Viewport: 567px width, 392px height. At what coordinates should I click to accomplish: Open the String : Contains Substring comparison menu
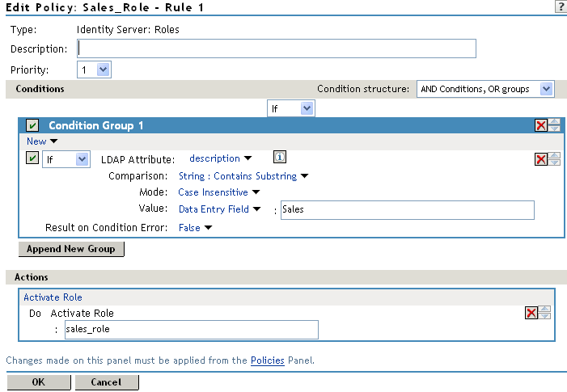[243, 175]
